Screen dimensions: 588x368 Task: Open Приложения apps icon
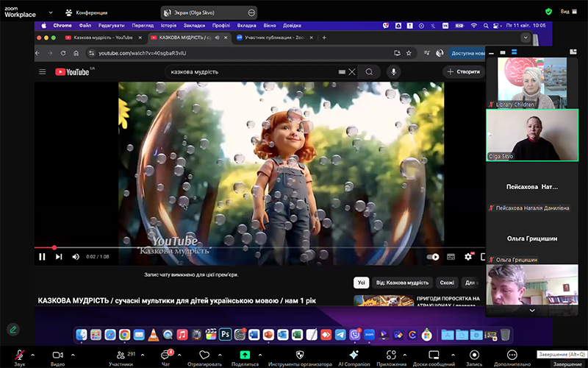point(391,355)
